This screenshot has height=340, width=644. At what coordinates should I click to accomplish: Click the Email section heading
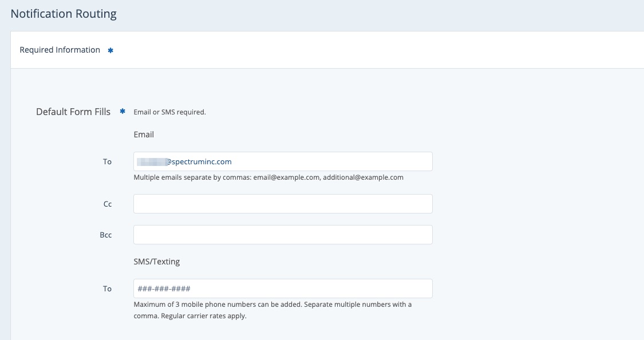pos(144,135)
